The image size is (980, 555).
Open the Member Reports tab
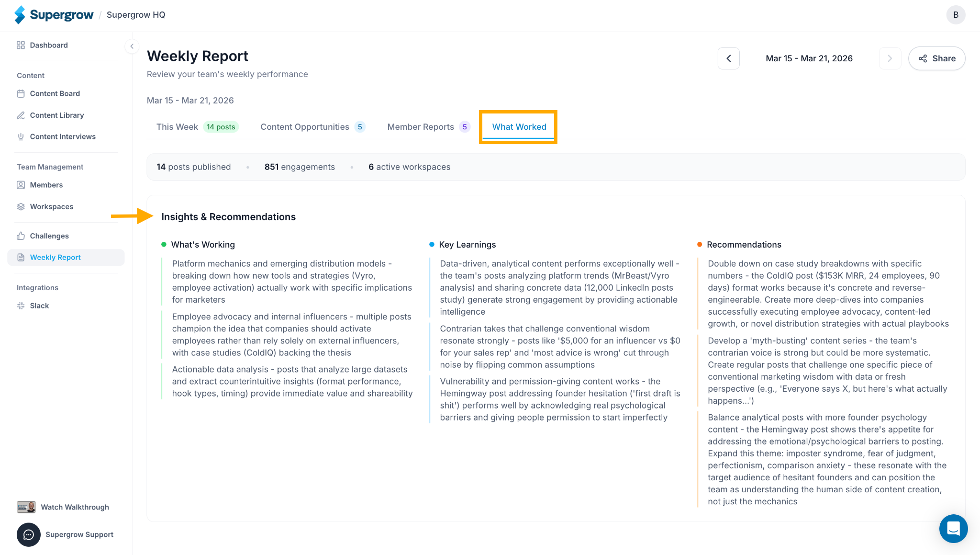pyautogui.click(x=428, y=127)
